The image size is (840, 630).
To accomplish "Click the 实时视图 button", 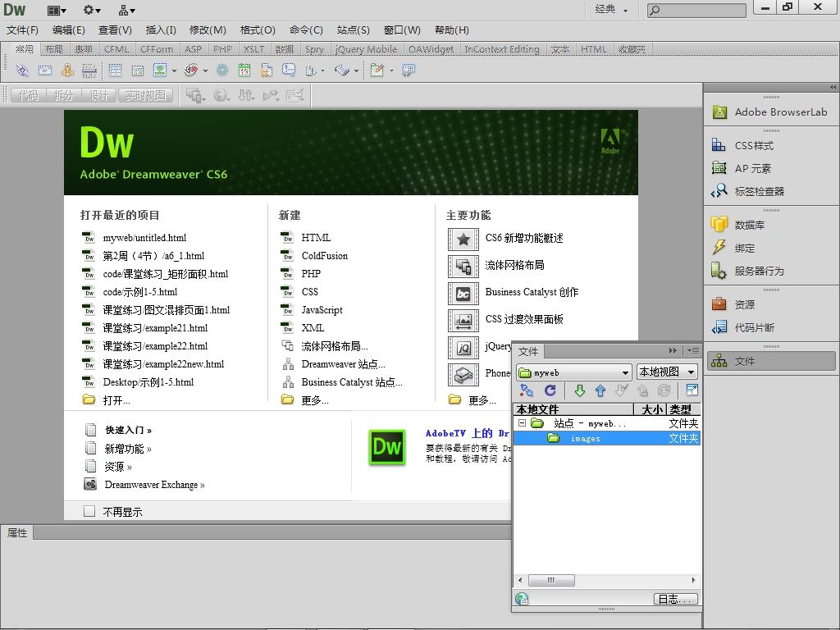I will click(x=146, y=95).
